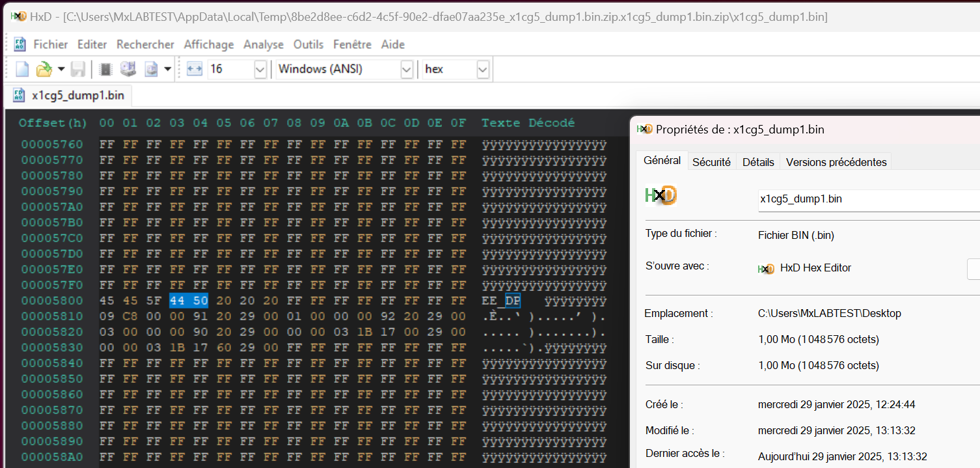980x468 pixels.
Task: Open the Analyse menu
Action: (x=264, y=44)
